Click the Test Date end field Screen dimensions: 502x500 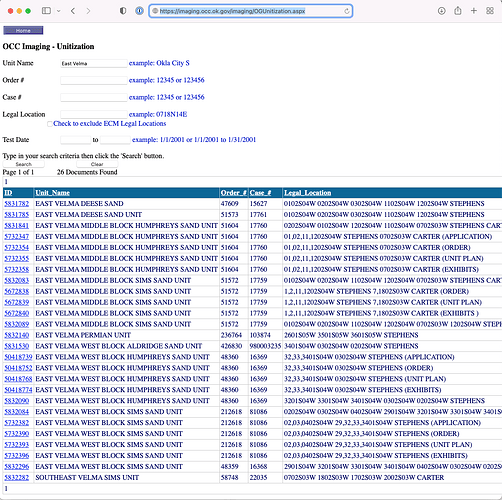pos(115,140)
